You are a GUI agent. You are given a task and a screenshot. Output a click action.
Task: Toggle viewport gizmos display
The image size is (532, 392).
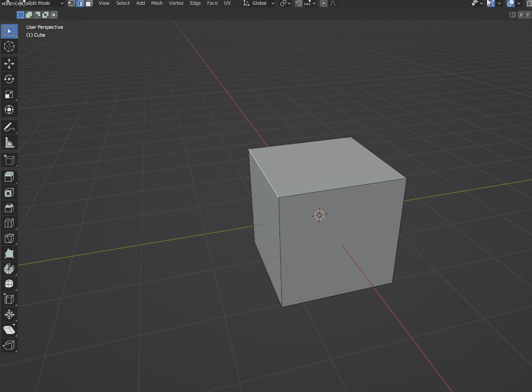point(491,3)
